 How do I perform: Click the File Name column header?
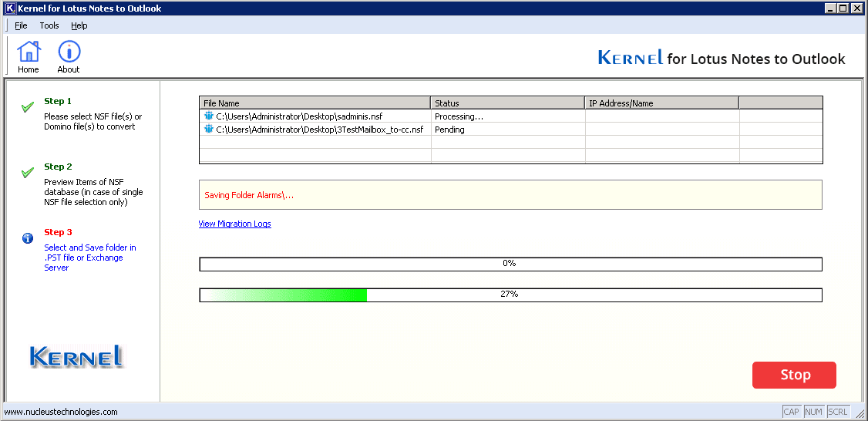[x=315, y=103]
